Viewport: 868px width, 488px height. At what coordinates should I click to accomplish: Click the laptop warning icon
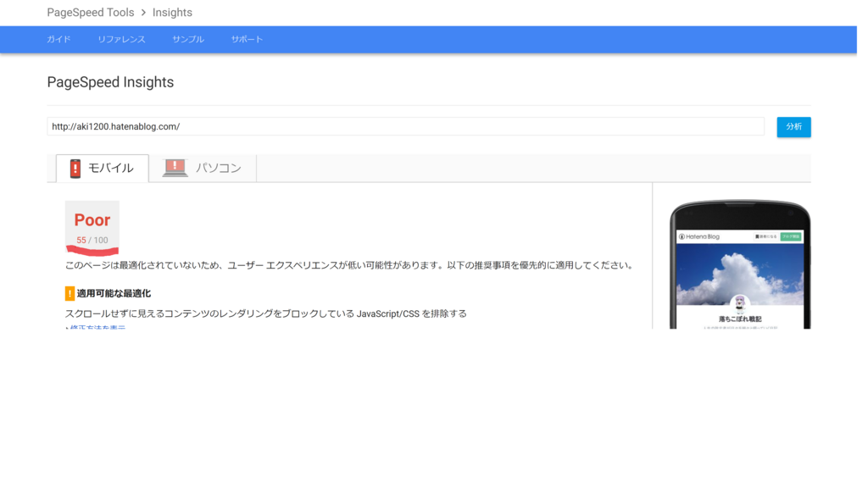tap(175, 168)
